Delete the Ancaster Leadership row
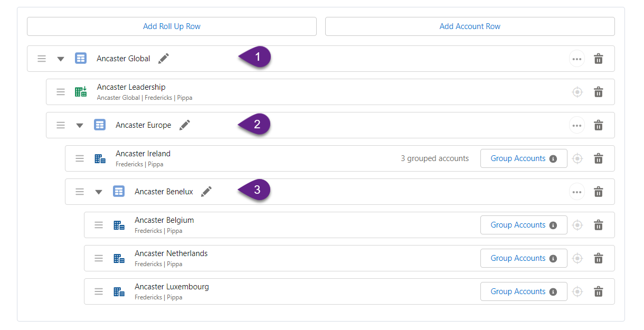Screen dimensions: 644x330 point(598,92)
